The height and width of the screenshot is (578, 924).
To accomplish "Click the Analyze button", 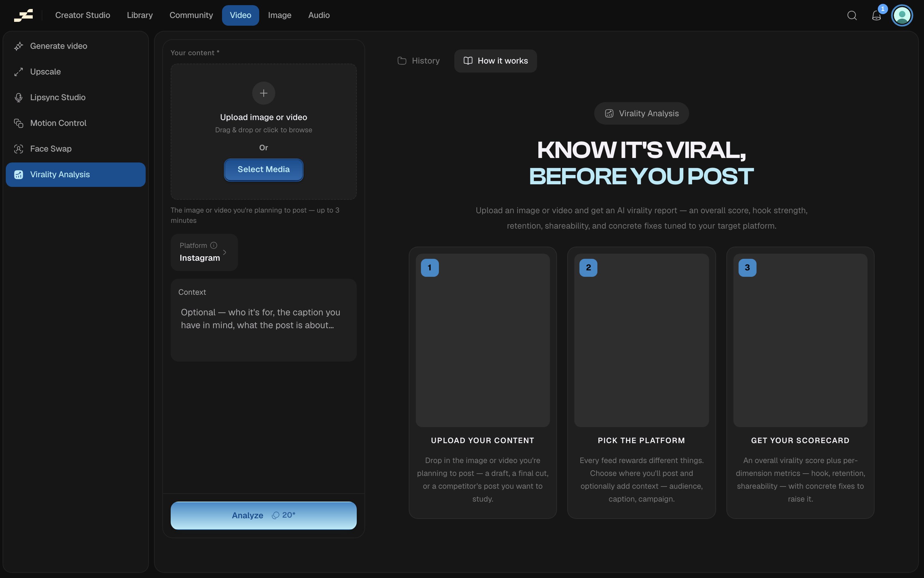I will tap(263, 515).
